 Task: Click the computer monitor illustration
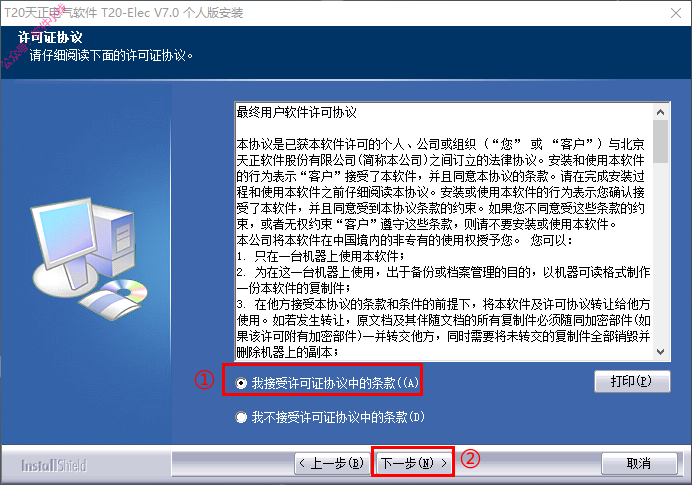65,236
